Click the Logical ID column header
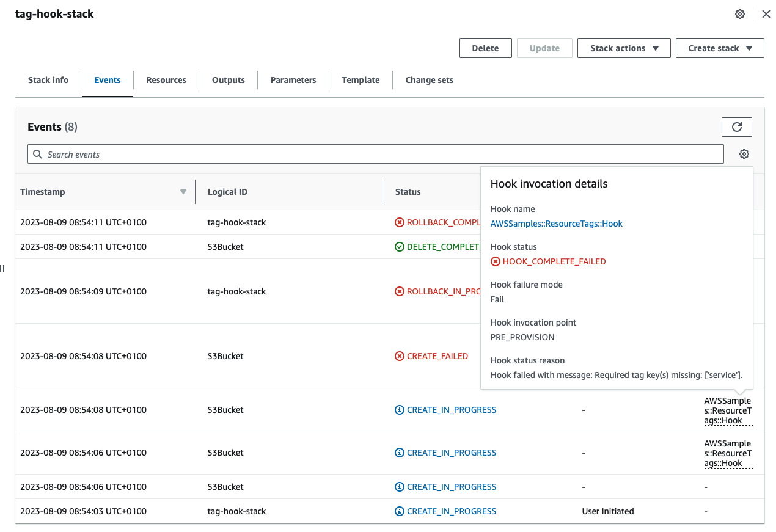This screenshot has height=532, width=776. point(227,192)
